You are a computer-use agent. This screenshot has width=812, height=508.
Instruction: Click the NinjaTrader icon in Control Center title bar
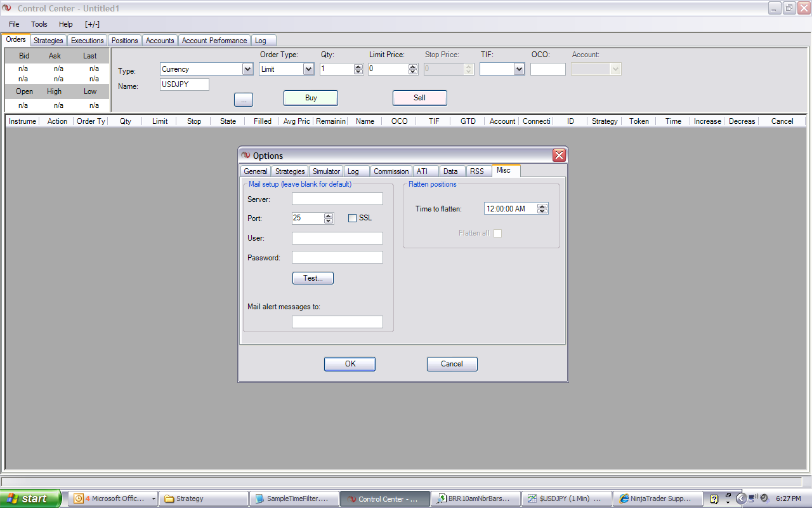(x=7, y=8)
